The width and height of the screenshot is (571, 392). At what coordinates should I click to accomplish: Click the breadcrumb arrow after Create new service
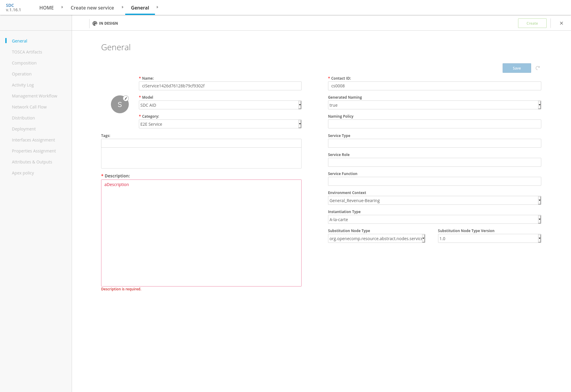point(123,7)
